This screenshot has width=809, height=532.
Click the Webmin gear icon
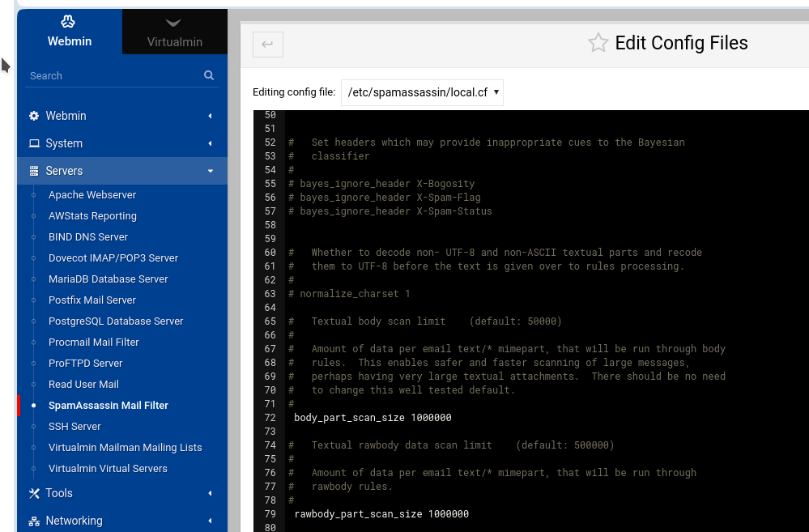(34, 116)
